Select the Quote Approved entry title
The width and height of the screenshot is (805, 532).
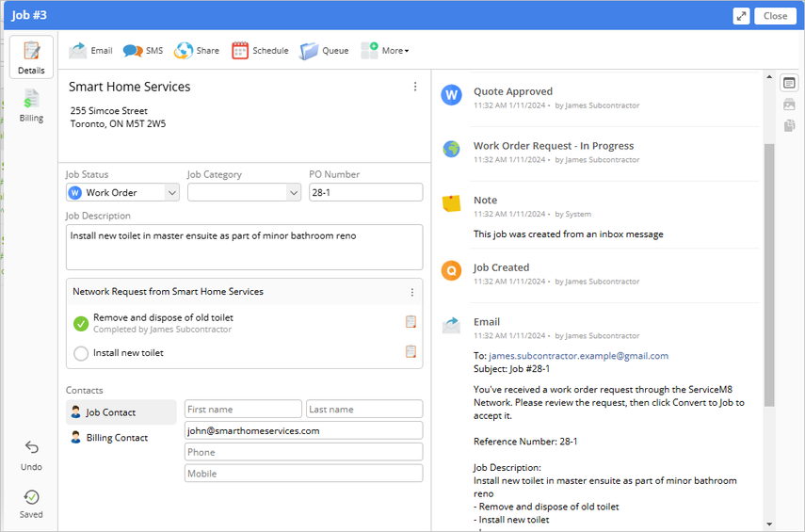click(x=513, y=91)
